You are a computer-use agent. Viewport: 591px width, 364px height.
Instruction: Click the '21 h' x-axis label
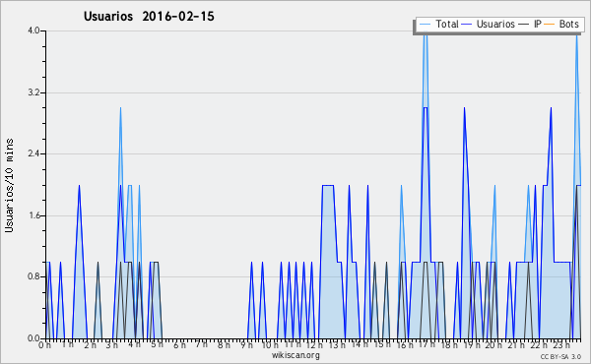click(516, 344)
